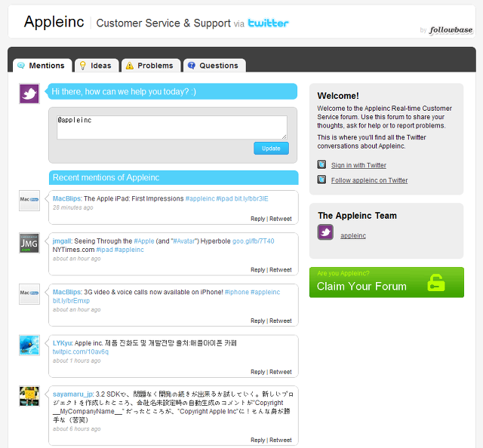The image size is (483, 448).
Task: Click the 'Recent mentions of Appleinc' heading
Action: pyautogui.click(x=106, y=178)
